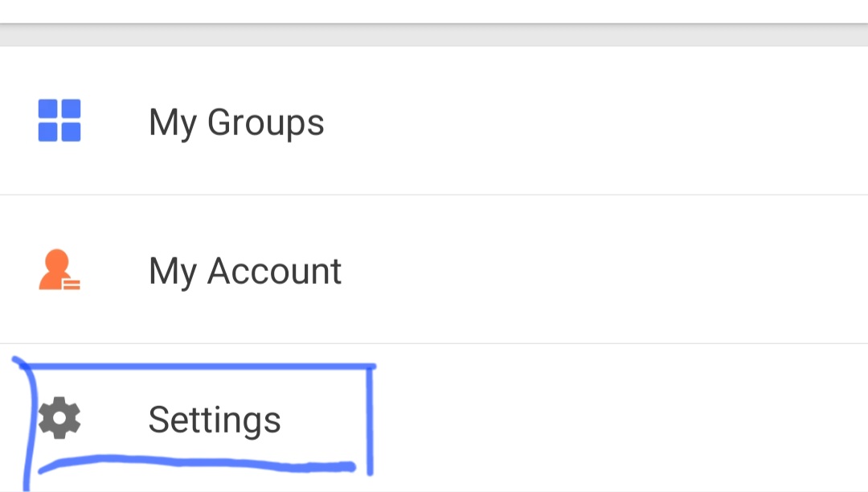This screenshot has height=492, width=868.
Task: Click the "Settings" text label
Action: pyautogui.click(x=215, y=420)
